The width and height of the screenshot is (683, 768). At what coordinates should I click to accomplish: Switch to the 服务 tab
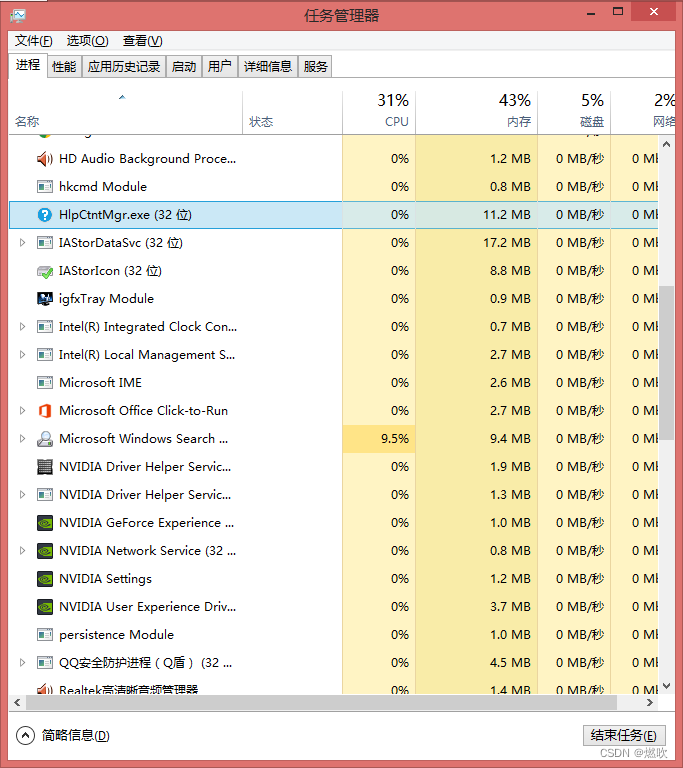(315, 67)
